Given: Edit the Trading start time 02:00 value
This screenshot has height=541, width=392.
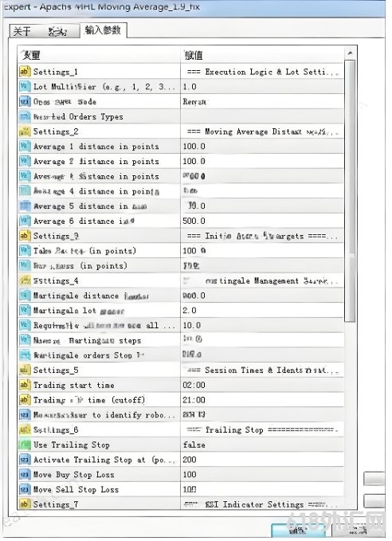Looking at the screenshot, I should [262, 385].
